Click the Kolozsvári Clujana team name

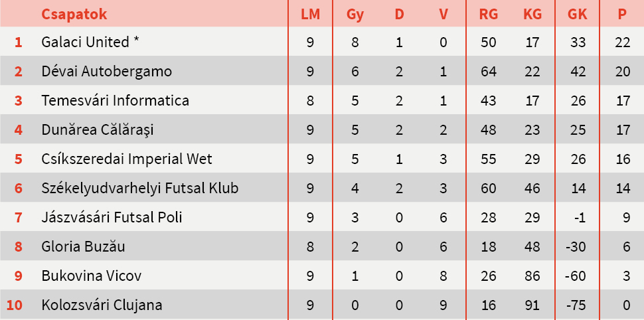click(102, 305)
